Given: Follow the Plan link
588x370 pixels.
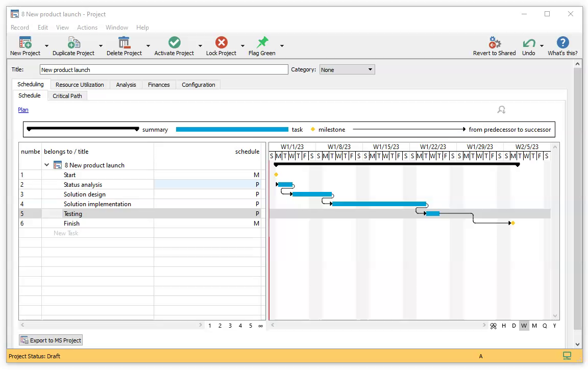Looking at the screenshot, I should [23, 110].
